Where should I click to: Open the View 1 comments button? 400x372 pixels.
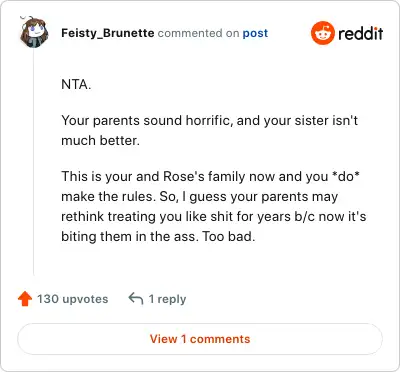tap(200, 339)
